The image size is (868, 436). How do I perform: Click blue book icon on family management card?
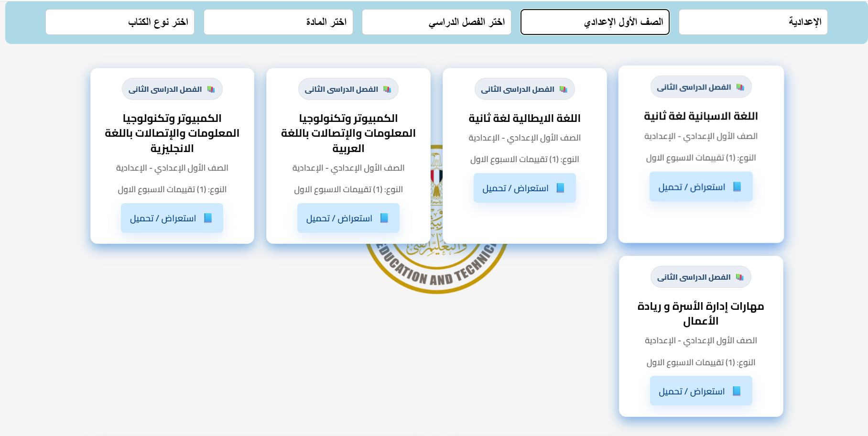[x=737, y=391]
